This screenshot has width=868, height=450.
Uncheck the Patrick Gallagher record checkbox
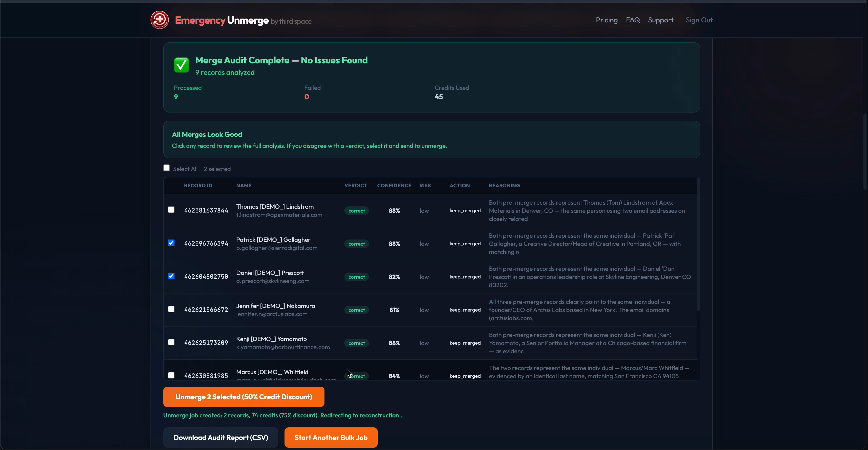171,243
